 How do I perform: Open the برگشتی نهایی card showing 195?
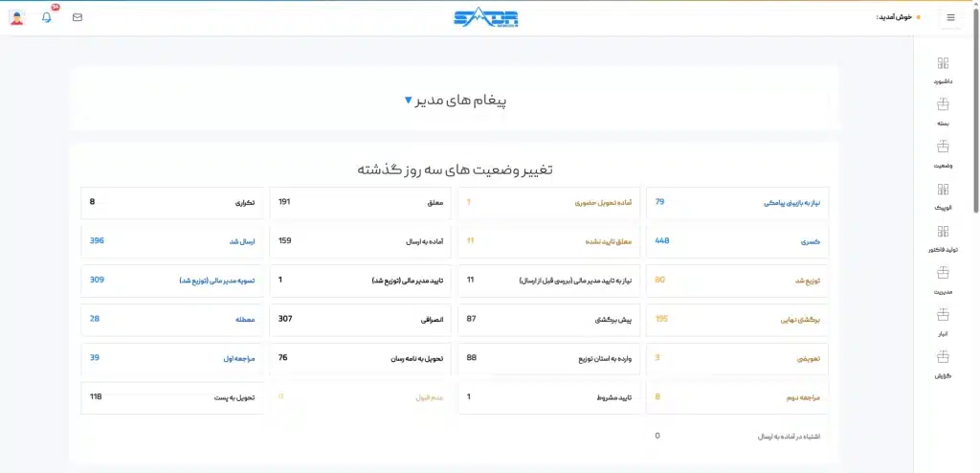pyautogui.click(x=738, y=320)
